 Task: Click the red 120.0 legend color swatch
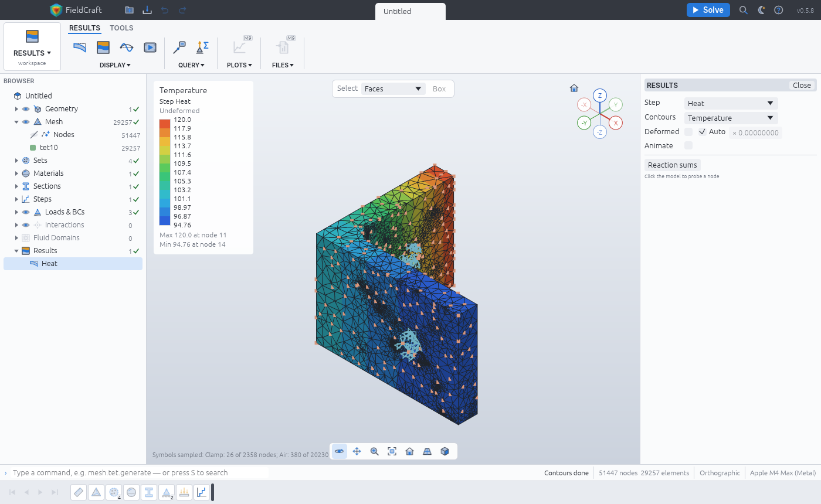(x=165, y=124)
